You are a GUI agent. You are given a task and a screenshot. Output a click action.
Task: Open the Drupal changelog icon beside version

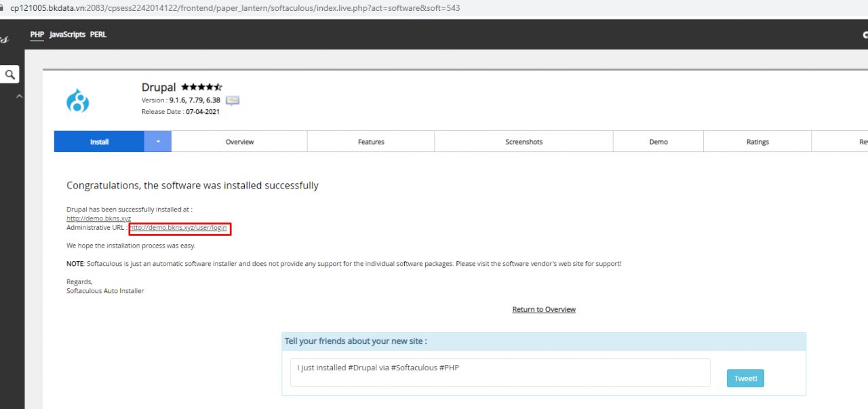click(x=233, y=100)
